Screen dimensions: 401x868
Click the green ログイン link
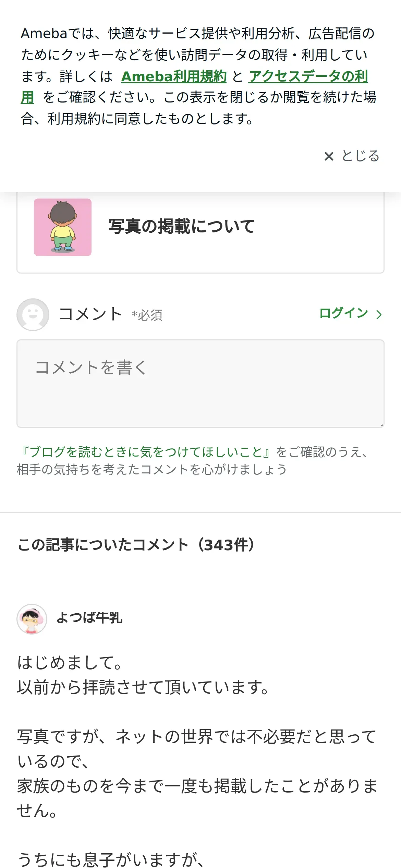coord(343,313)
